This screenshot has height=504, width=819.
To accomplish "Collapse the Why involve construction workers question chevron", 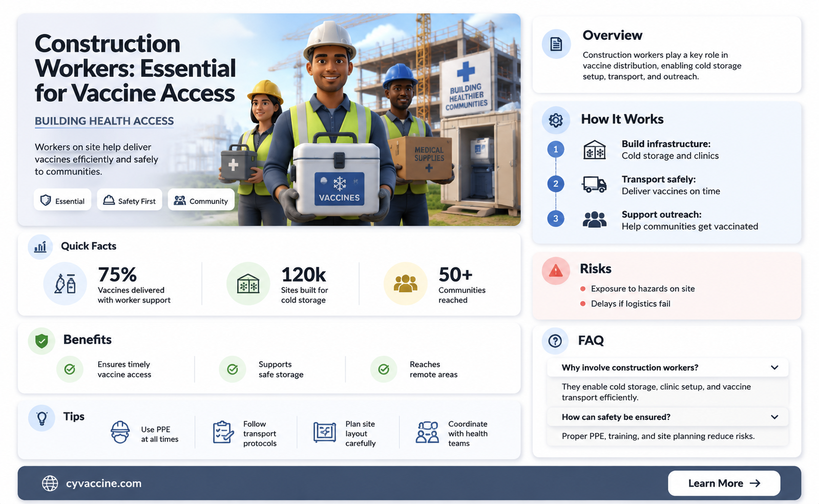I will 774,368.
